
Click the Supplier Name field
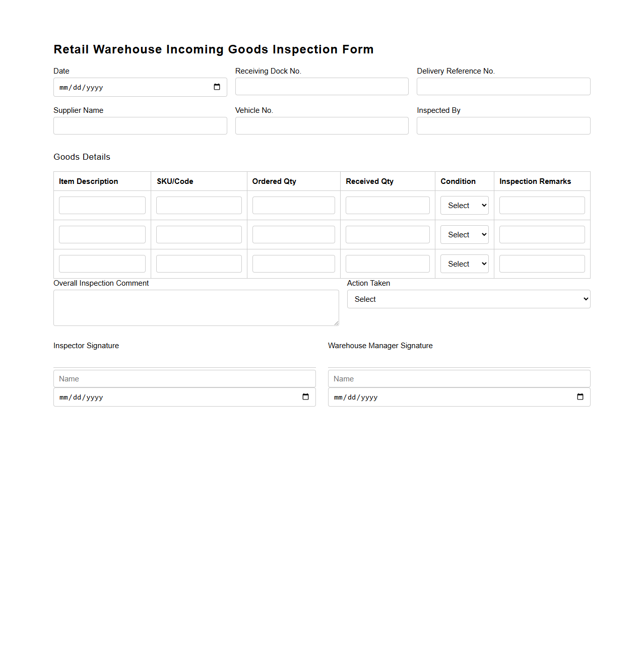[140, 125]
